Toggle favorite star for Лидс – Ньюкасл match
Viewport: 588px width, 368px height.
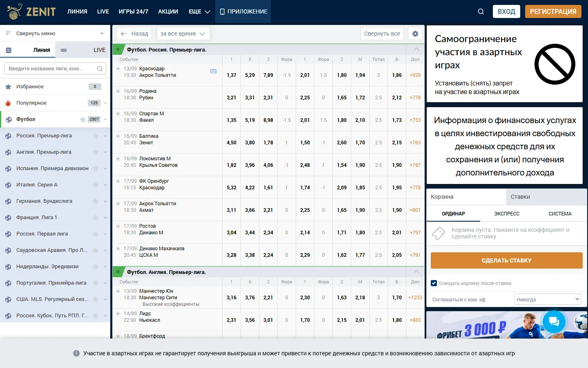coord(118,314)
